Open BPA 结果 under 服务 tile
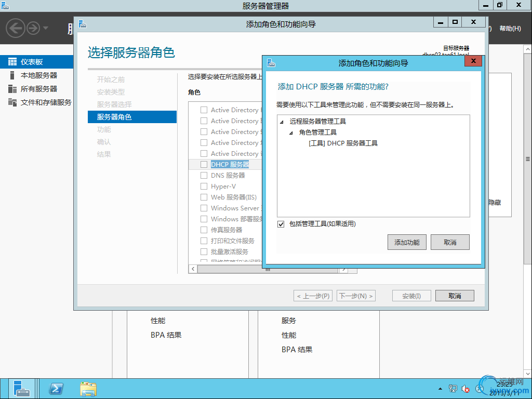Screen dimensions: 532x399 pyautogui.click(x=297, y=350)
